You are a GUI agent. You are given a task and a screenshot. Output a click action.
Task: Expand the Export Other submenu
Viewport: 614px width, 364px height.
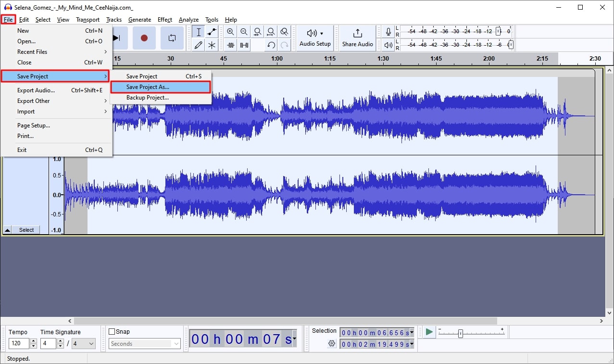point(57,101)
